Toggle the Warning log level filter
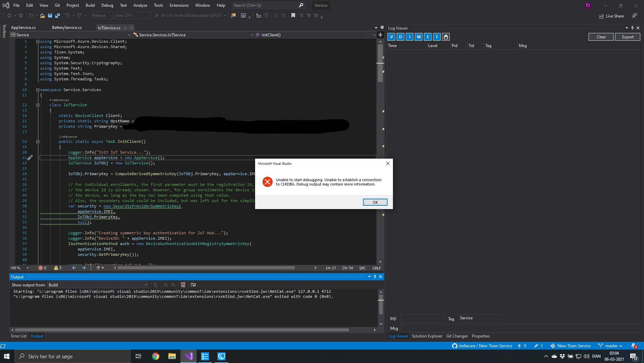644x363 pixels. pyautogui.click(x=419, y=37)
